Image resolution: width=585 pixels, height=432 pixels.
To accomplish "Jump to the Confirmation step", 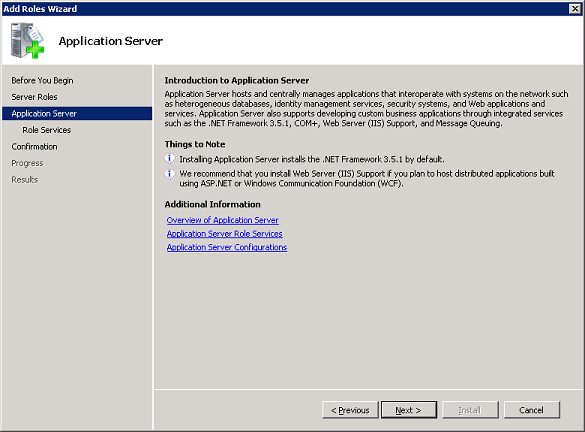I will (x=34, y=147).
